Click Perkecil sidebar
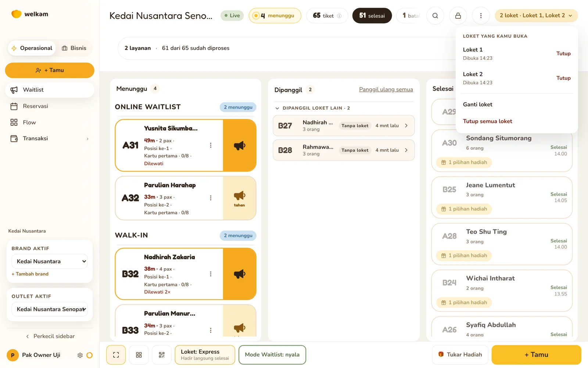 [x=50, y=336]
